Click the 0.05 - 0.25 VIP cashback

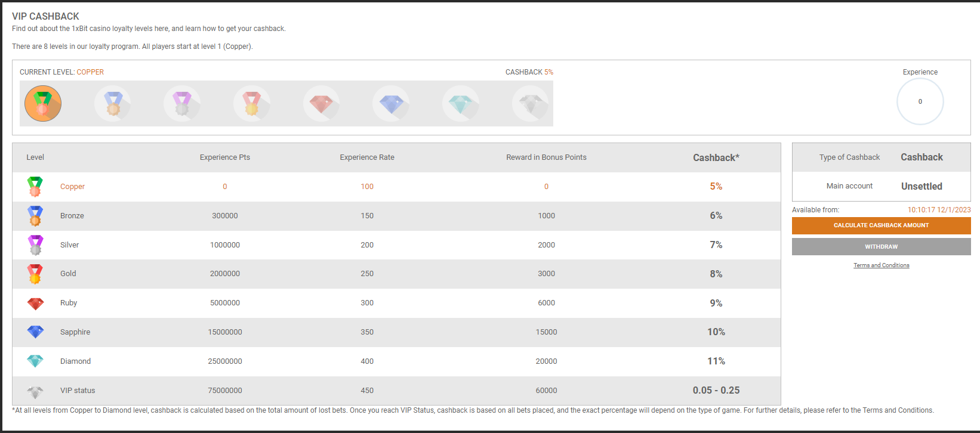(716, 391)
